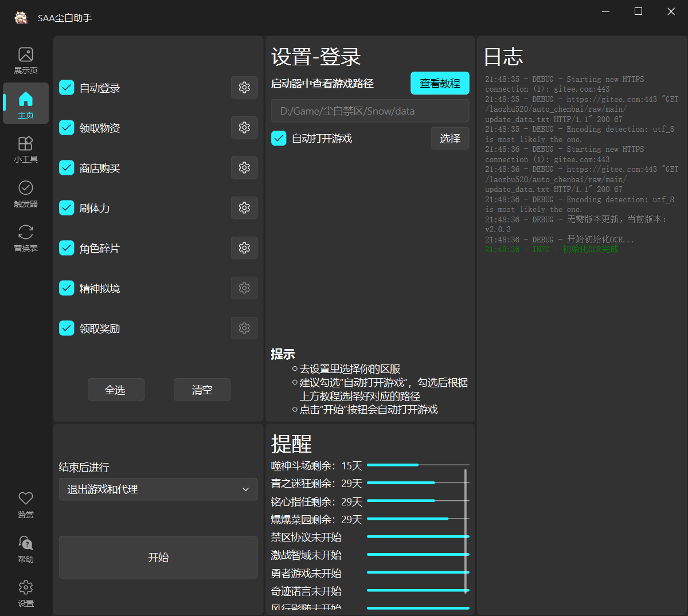Click the 清空 clear button

[202, 390]
